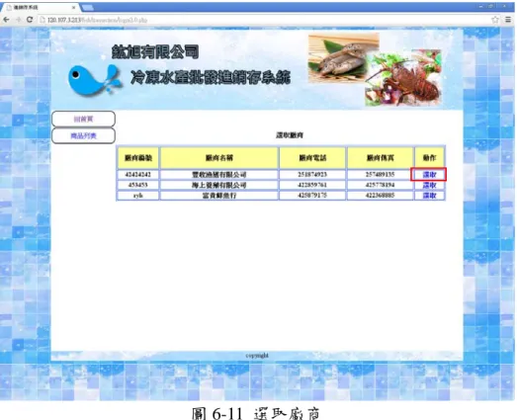Go back with the browser back arrow
This screenshot has height=420, width=517.
(x=6, y=20)
